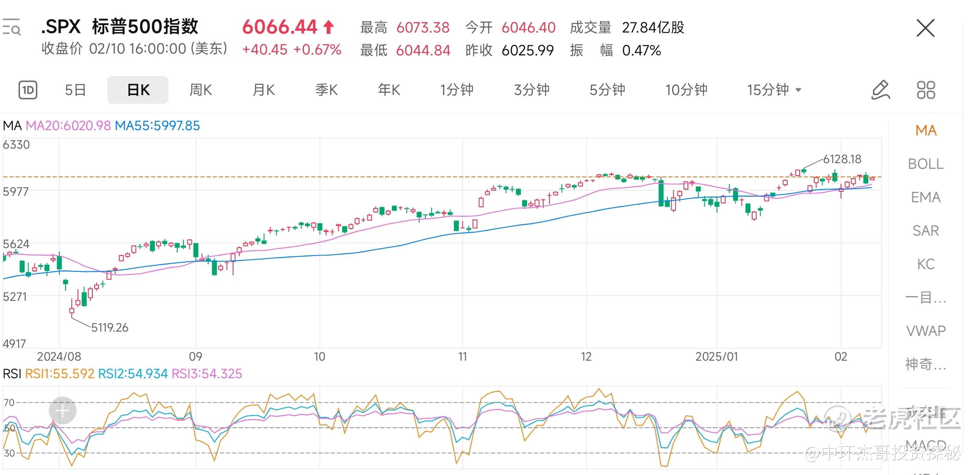Open the stock search list icon
Viewport: 980px width, 475px height.
point(11,27)
